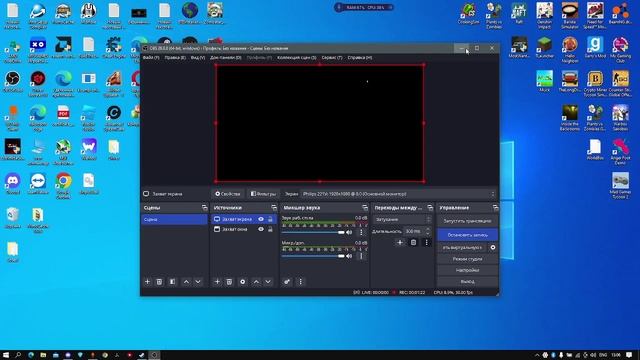
Task: Open the audio mixer menu (three dots) at bottom
Action: pyautogui.click(x=301, y=282)
